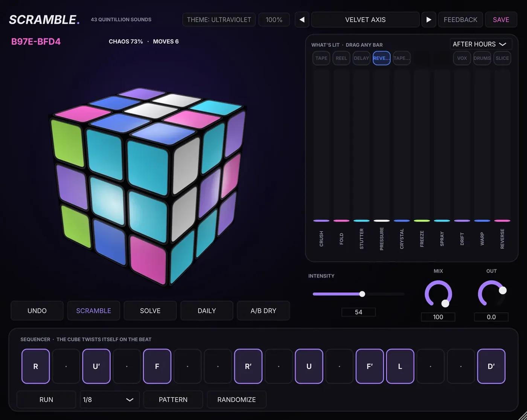Toggle the L sequencer step

(x=400, y=366)
